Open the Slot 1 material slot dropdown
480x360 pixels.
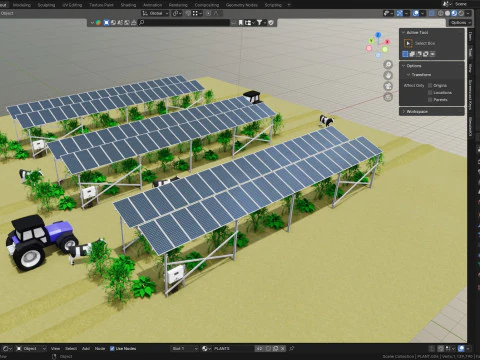pyautogui.click(x=184, y=349)
